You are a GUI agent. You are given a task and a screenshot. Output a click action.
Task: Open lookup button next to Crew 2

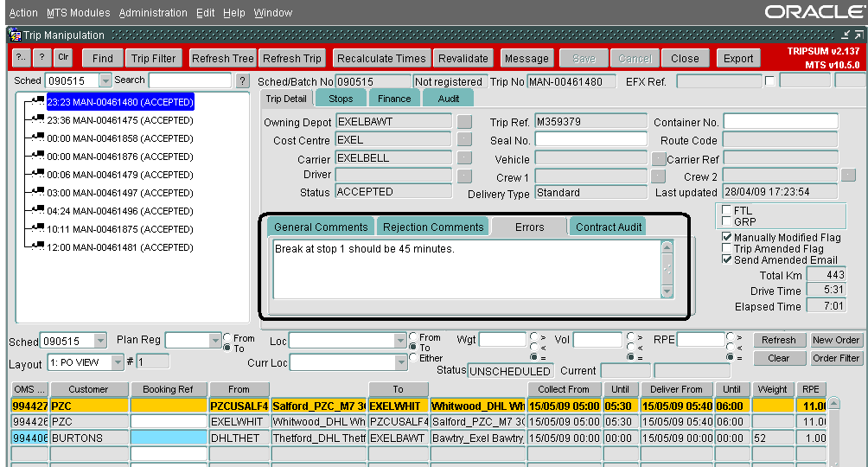[848, 176]
